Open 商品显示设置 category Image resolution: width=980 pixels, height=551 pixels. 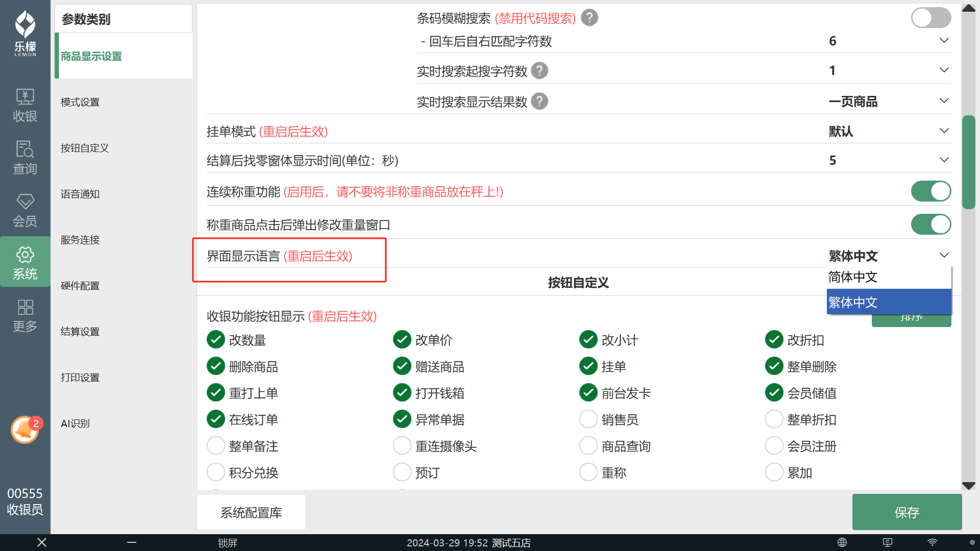pos(124,56)
